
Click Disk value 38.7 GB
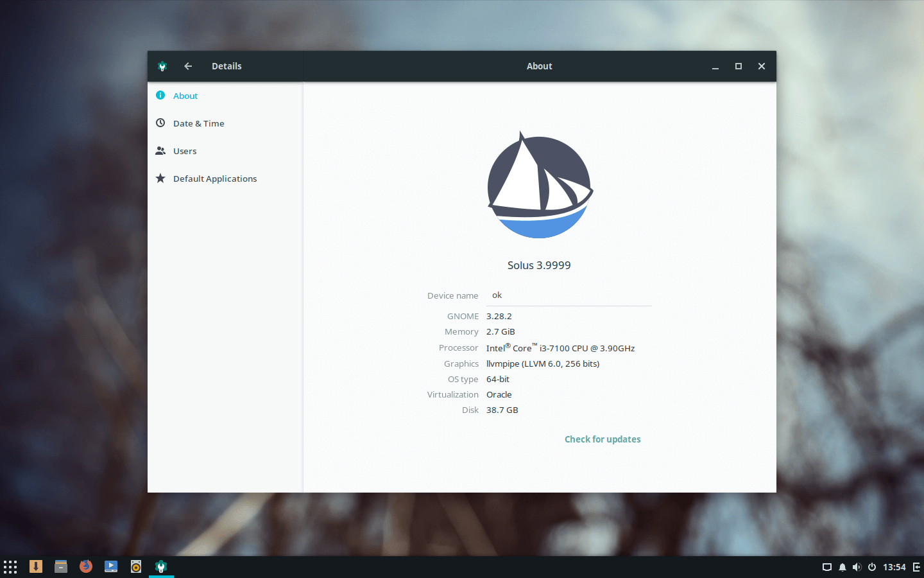point(502,410)
